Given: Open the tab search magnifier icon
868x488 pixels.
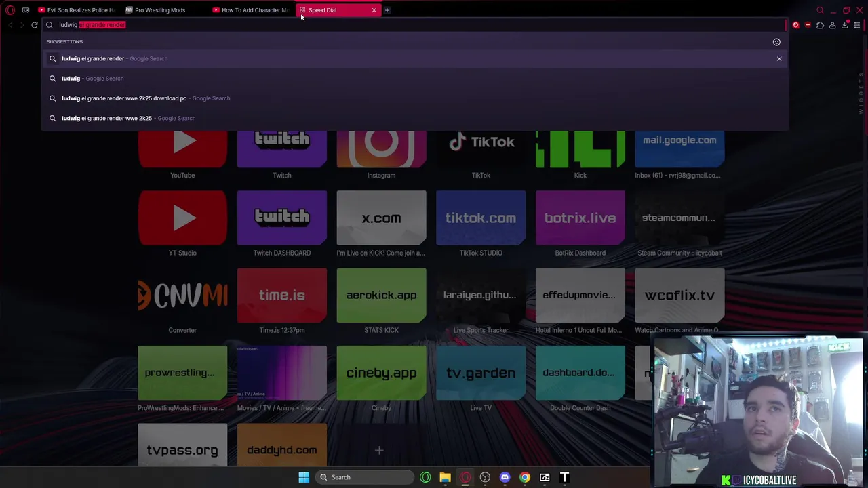Looking at the screenshot, I should 820,10.
